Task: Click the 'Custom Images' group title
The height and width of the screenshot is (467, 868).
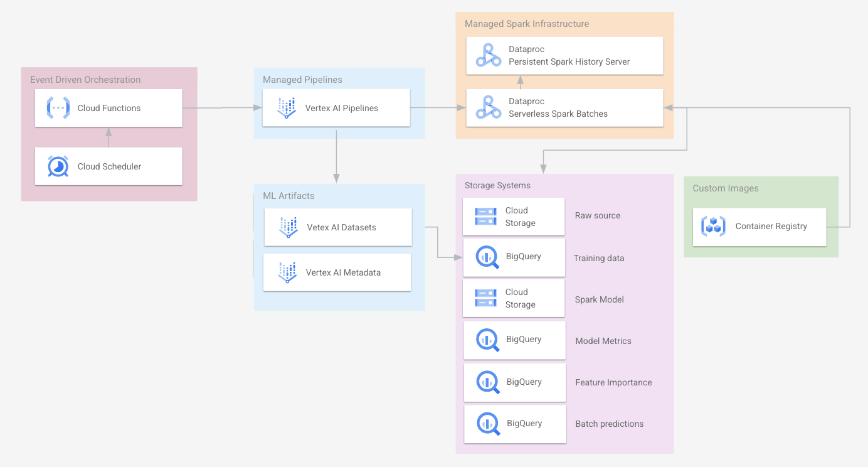Action: (x=726, y=188)
